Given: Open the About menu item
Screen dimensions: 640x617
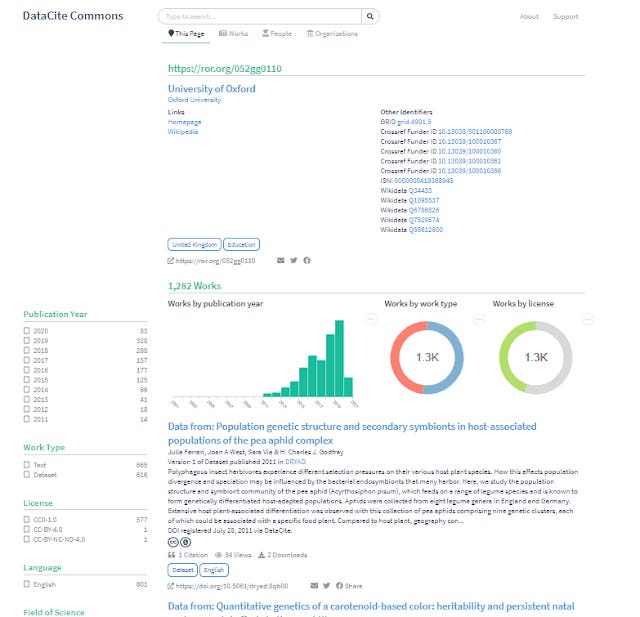Looking at the screenshot, I should pos(529,16).
